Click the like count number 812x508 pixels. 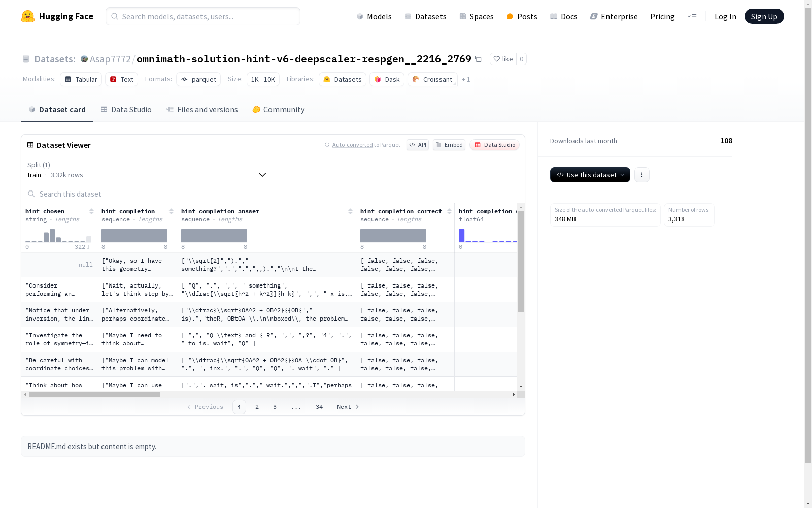click(x=521, y=59)
